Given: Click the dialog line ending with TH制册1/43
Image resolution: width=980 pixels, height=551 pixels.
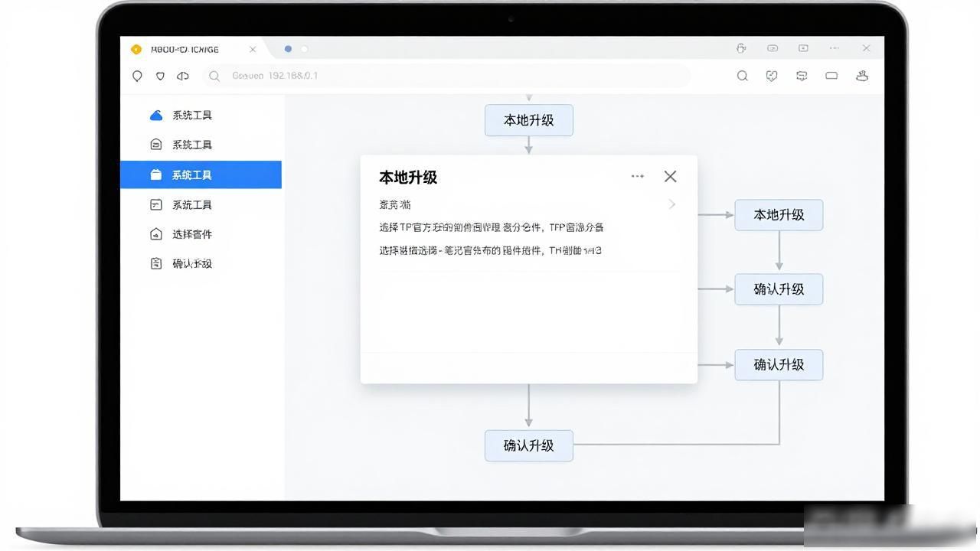Looking at the screenshot, I should [x=491, y=250].
